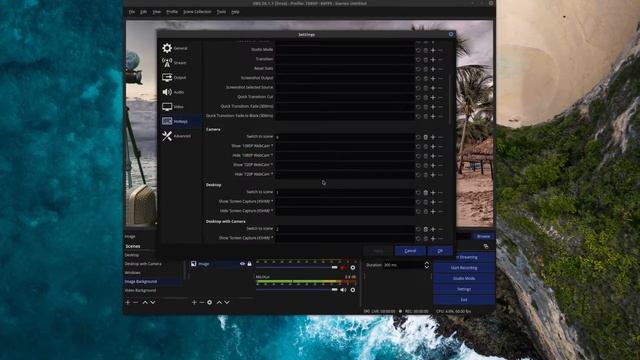The width and height of the screenshot is (640, 360).
Task: Click Cancel in the Settings dialog
Action: (x=410, y=251)
